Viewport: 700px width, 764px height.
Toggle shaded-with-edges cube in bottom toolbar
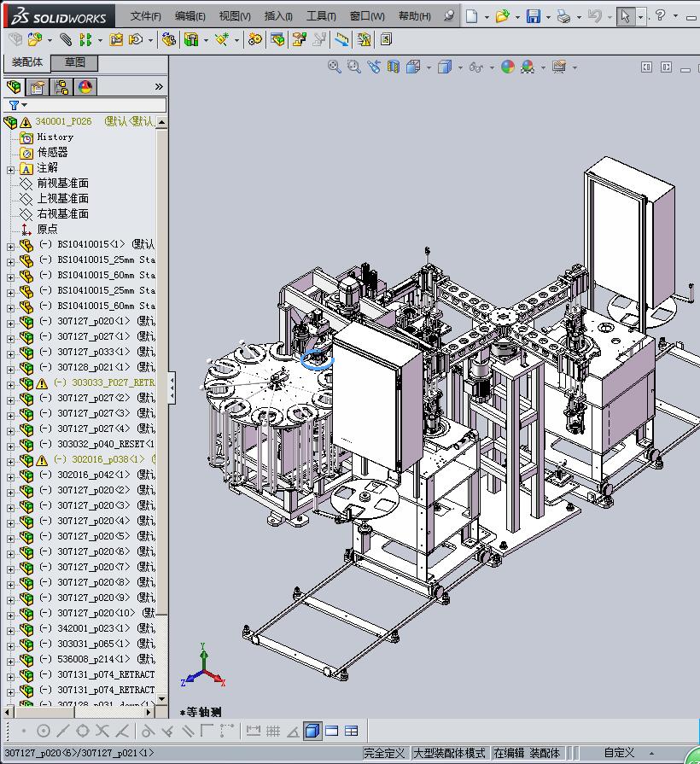pos(312,731)
